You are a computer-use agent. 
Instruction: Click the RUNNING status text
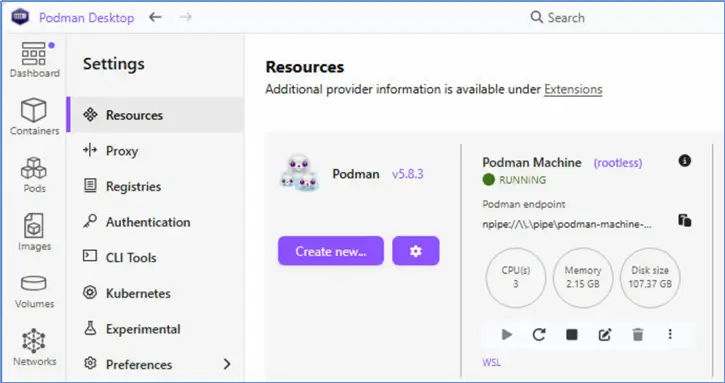coord(522,180)
